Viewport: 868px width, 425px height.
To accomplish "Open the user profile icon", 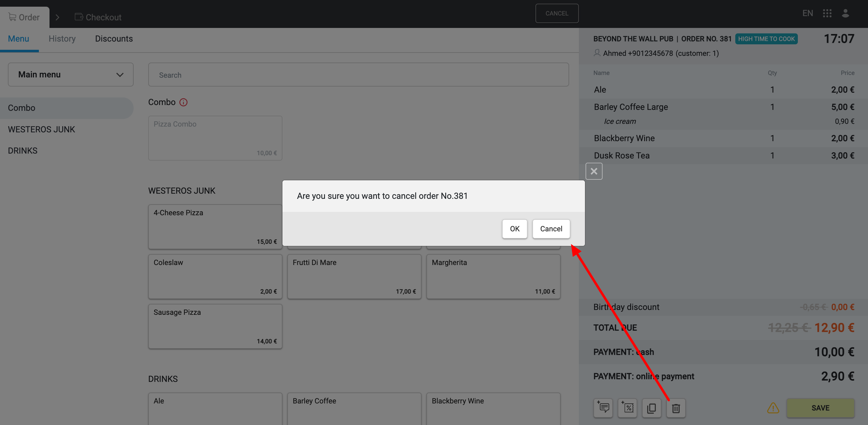I will (x=846, y=13).
